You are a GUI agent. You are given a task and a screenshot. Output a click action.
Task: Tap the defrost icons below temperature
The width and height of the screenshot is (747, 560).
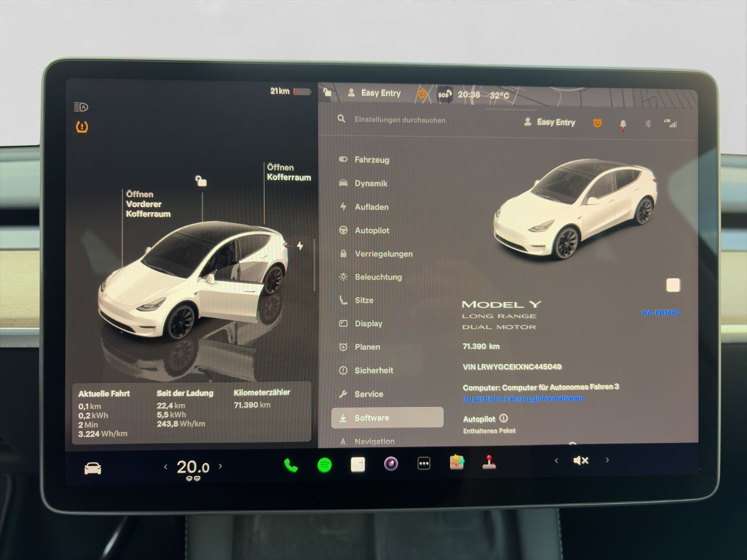pyautogui.click(x=193, y=478)
